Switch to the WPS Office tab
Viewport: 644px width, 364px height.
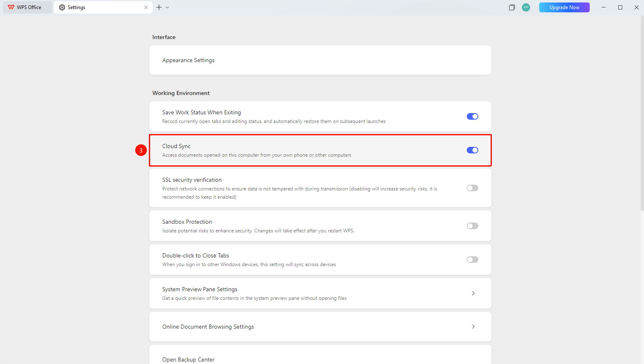[x=28, y=7]
